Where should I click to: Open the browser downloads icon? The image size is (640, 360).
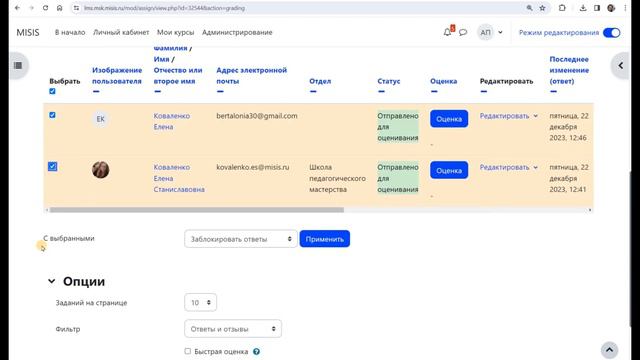click(x=583, y=8)
